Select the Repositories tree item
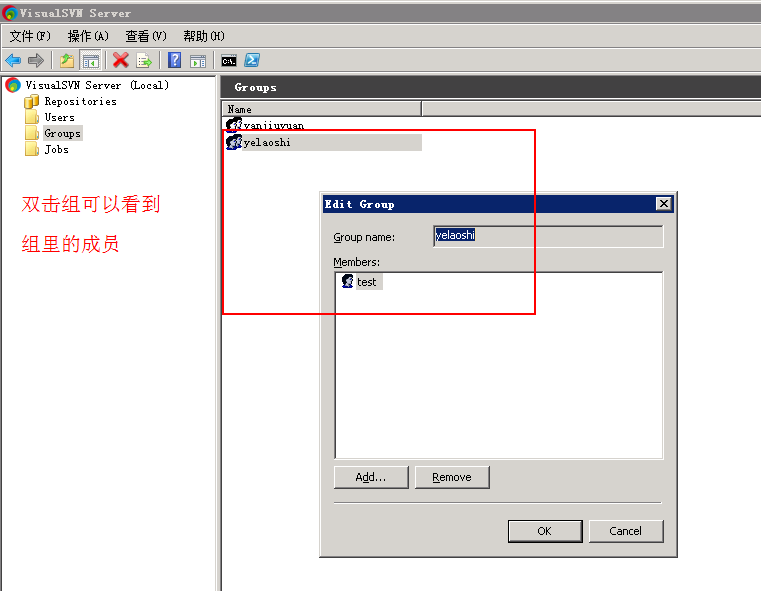Screen dimensions: 761x591 tap(81, 101)
